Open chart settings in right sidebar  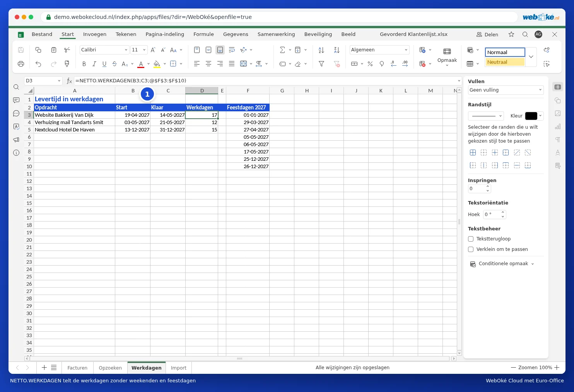[558, 126]
